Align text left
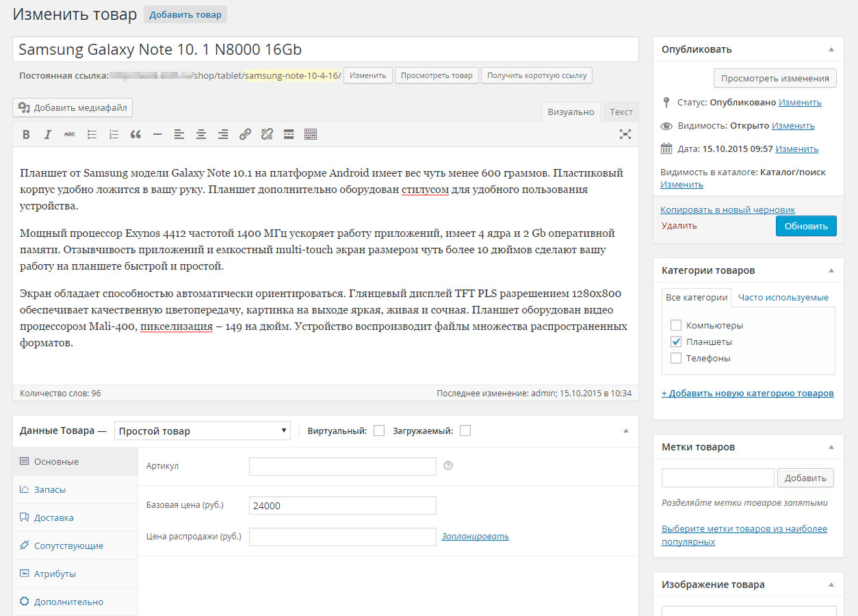 pos(179,134)
